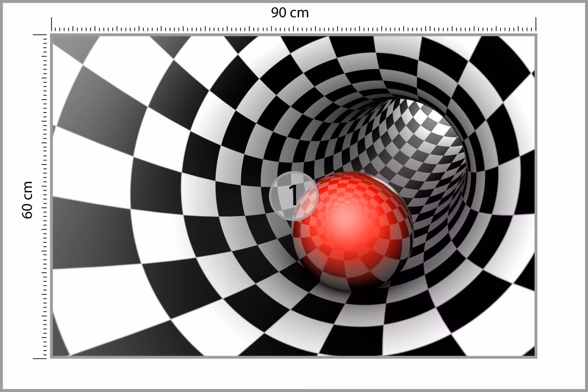Image resolution: width=588 pixels, height=392 pixels.
Task: Click the bottom-right corner of the gray picture frame
Action: point(536,357)
